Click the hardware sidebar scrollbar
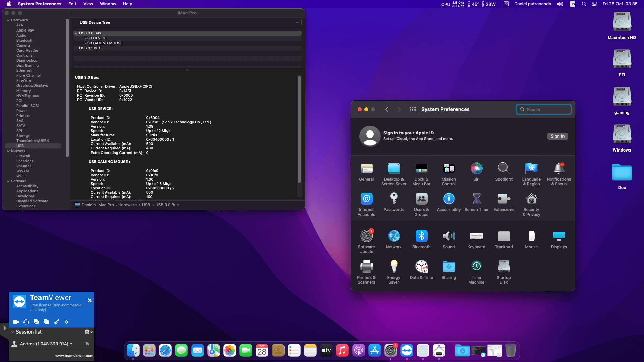Viewport: 644px width, 362px height. pos(67,88)
